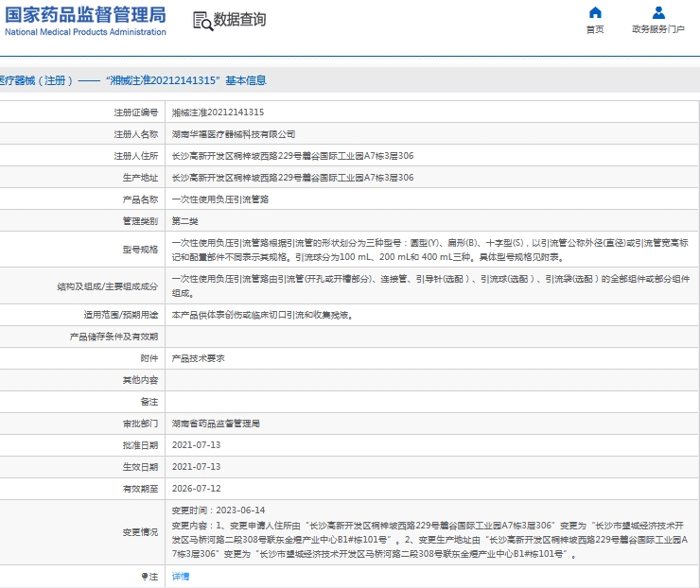
Task: Click the 变更情况 row label
Action: (140, 532)
